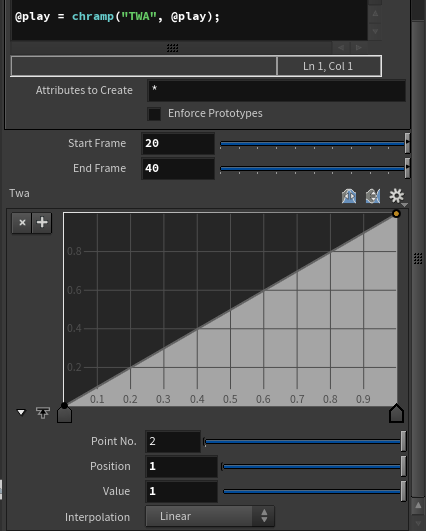Viewport: 426px width, 531px height.
Task: Click the Point No. input field
Action: (x=173, y=442)
